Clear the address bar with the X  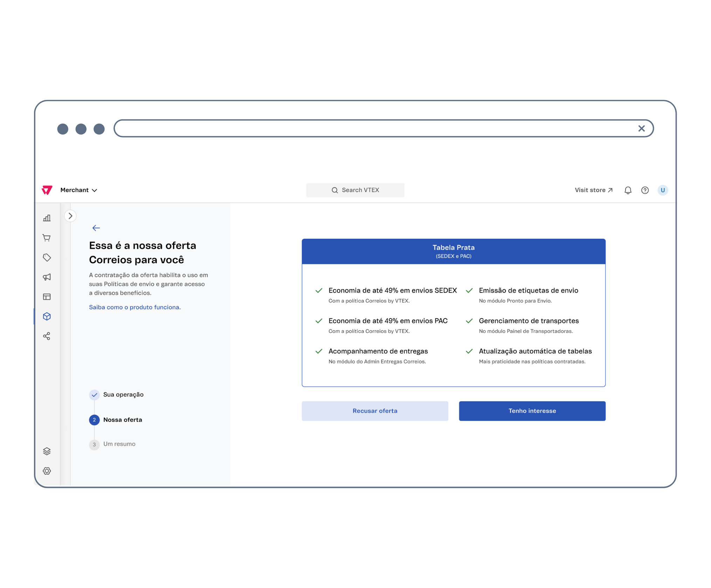click(x=641, y=128)
